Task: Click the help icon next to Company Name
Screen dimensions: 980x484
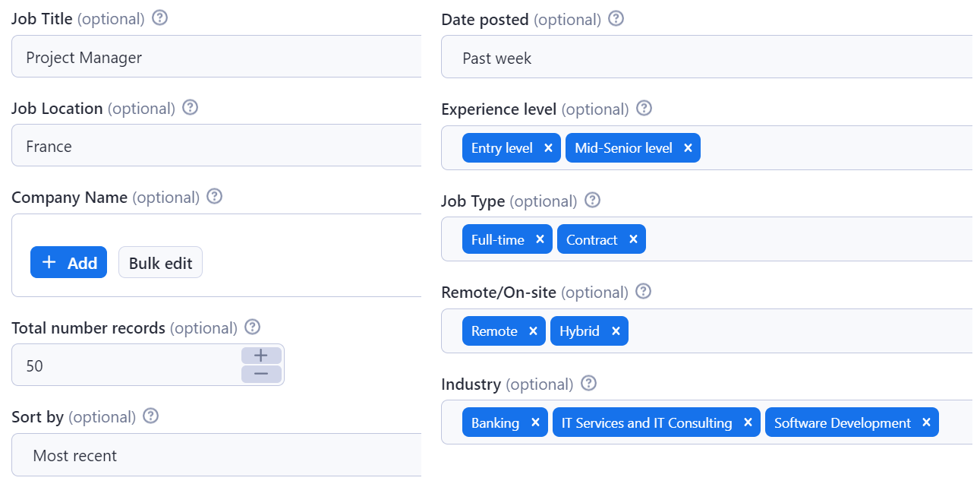Action: pyautogui.click(x=214, y=196)
